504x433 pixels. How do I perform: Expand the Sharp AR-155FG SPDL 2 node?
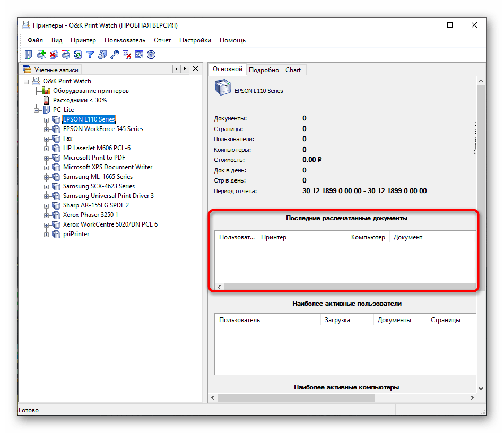(46, 206)
